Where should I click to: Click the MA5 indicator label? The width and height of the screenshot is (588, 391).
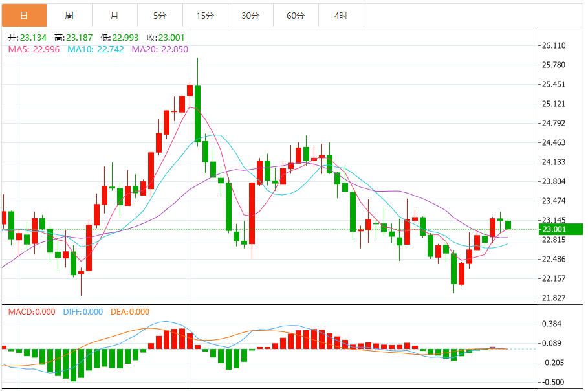[32, 49]
